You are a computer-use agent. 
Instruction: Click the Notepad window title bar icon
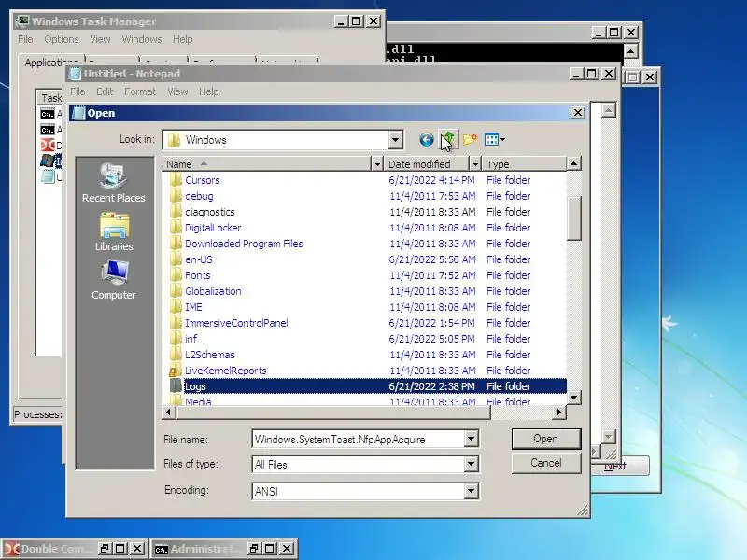[76, 74]
